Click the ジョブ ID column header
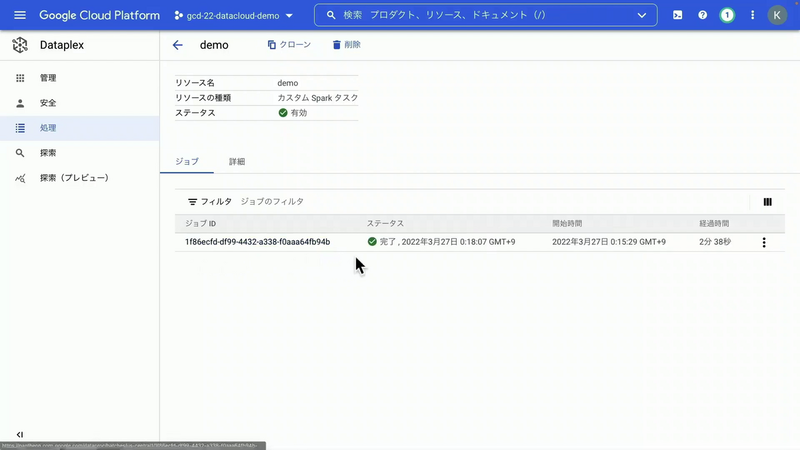The width and height of the screenshot is (800, 450). click(201, 223)
